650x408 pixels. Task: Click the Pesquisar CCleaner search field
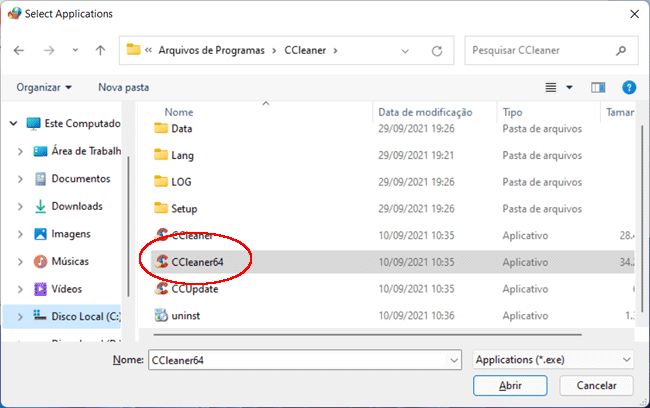click(x=546, y=49)
